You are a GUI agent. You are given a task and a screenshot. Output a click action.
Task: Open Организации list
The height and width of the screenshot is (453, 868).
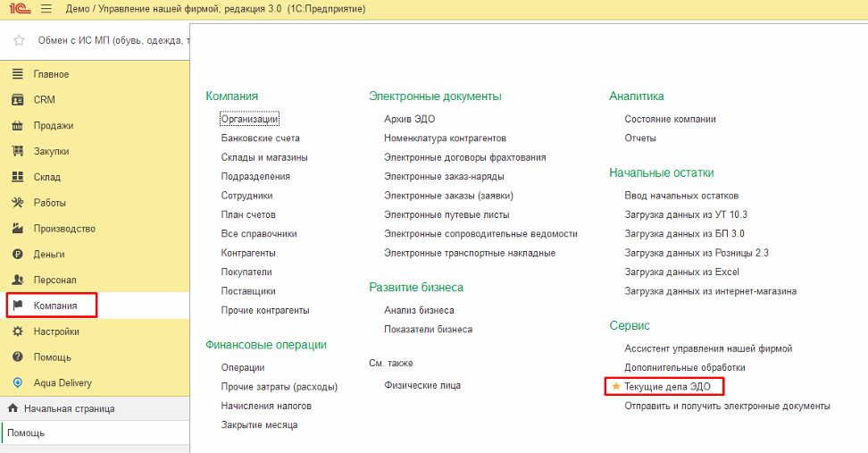click(x=250, y=119)
